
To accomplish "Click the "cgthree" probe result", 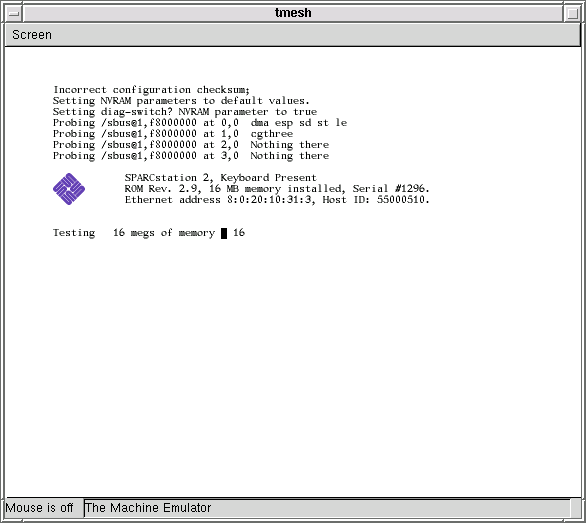I will tap(272, 134).
